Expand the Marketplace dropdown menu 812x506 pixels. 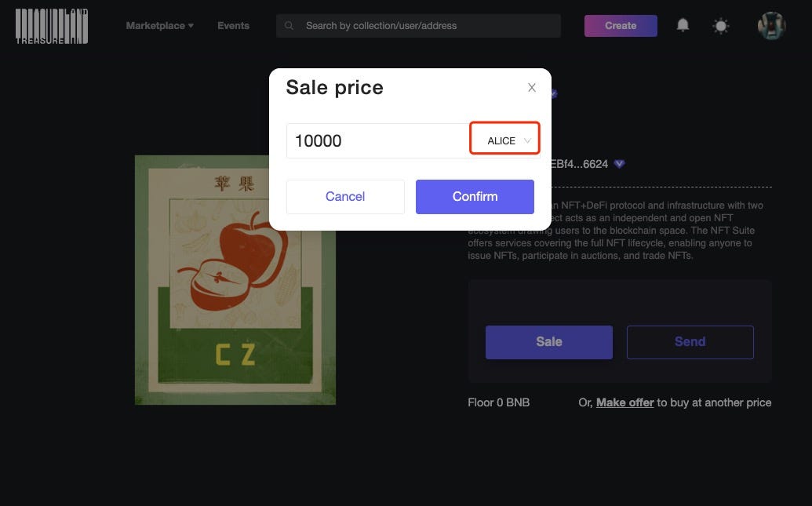coord(159,25)
